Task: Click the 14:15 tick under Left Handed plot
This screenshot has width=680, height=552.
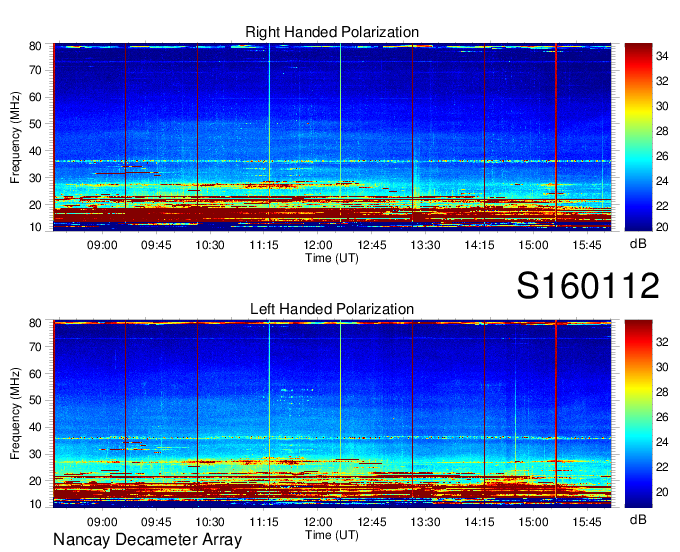Action: tap(479, 522)
